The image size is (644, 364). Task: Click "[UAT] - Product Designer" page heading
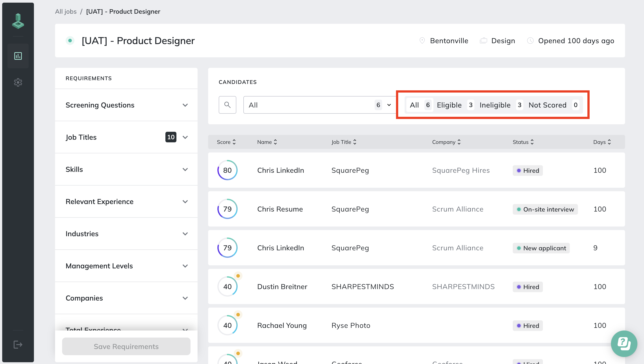138,41
